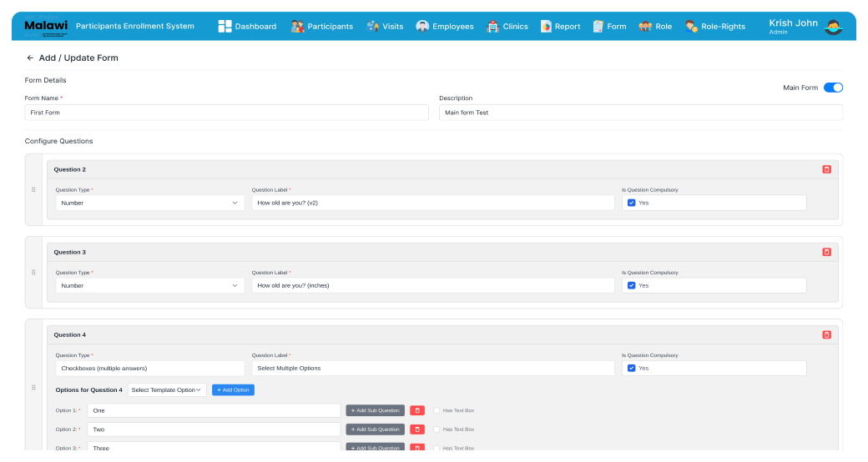The image size is (868, 462).
Task: Grab the drag handle of Question 2
Action: click(33, 190)
